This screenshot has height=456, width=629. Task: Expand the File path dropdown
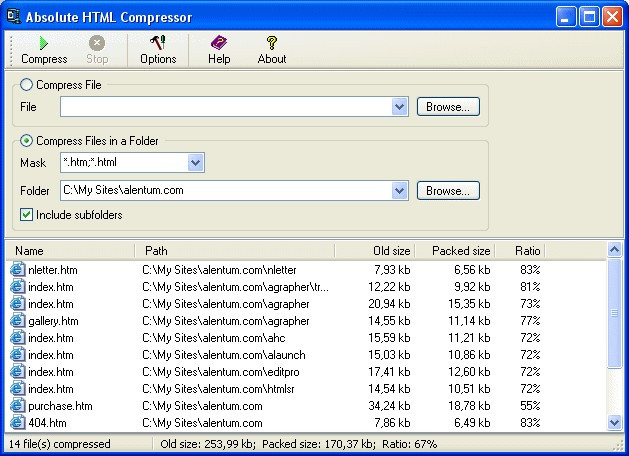point(399,107)
